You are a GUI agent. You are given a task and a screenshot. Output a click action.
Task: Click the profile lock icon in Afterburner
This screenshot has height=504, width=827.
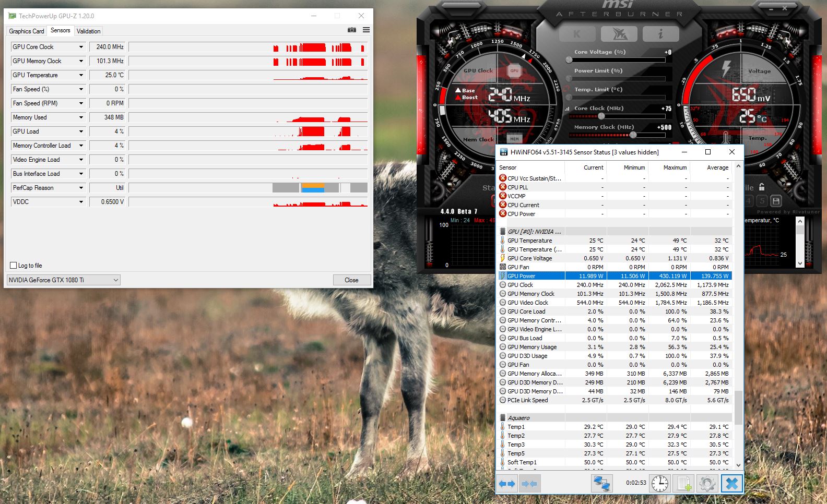click(x=762, y=187)
